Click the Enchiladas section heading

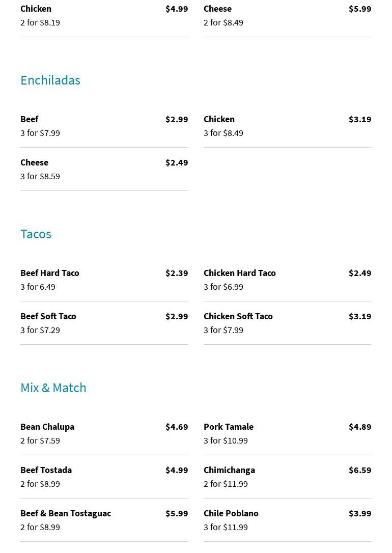click(50, 80)
